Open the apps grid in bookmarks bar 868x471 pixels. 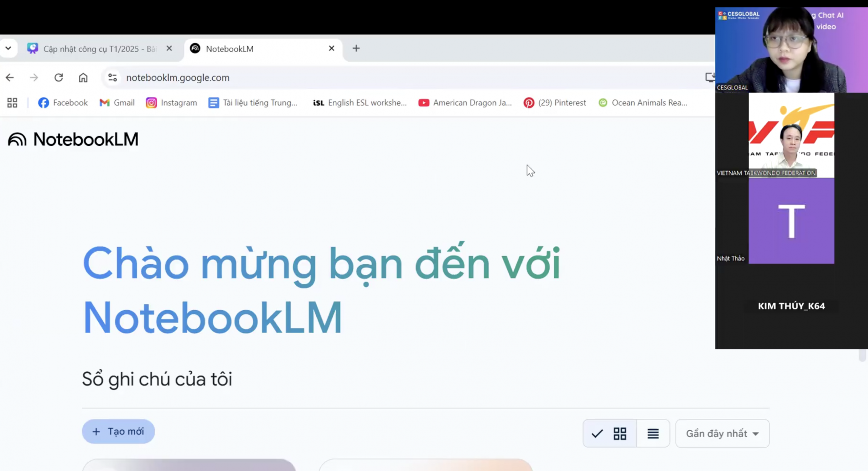click(x=12, y=103)
